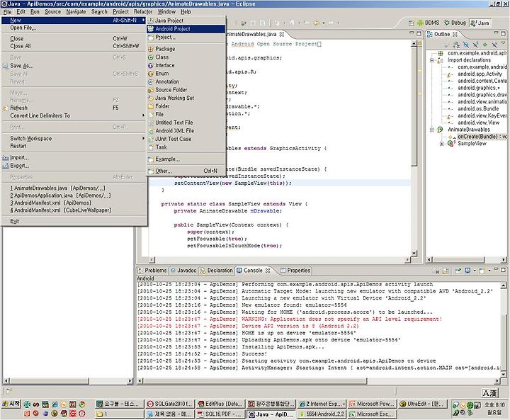Viewport: 510px width, 420px height.
Task: Toggle Hide Local Types in Outline
Action: [494, 45]
